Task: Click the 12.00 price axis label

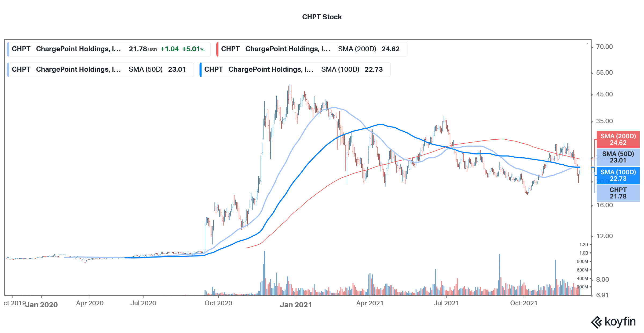Action: pyautogui.click(x=604, y=236)
